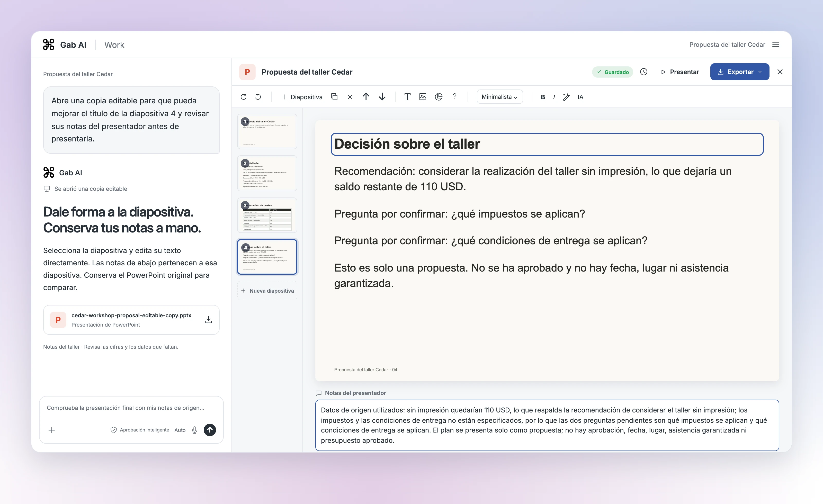
Task: Move slide down with the down arrow
Action: coord(382,97)
